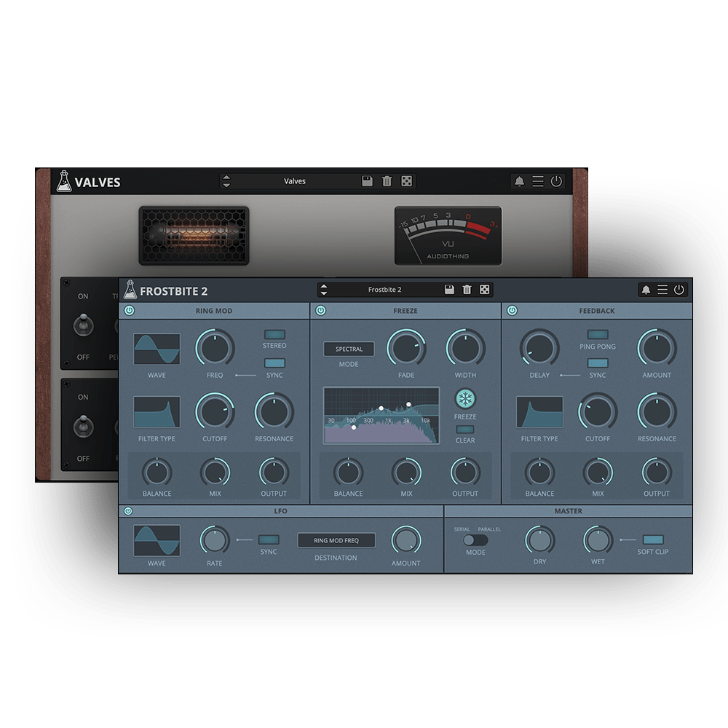Flip the bottom On/Off switch in Valves
Viewport: 728px width, 728px height.
tap(83, 426)
